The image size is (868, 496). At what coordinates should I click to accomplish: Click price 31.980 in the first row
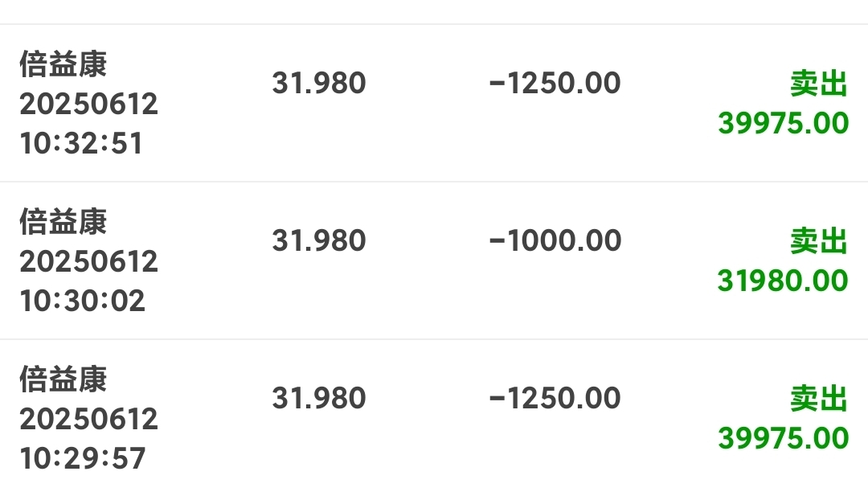tap(319, 83)
